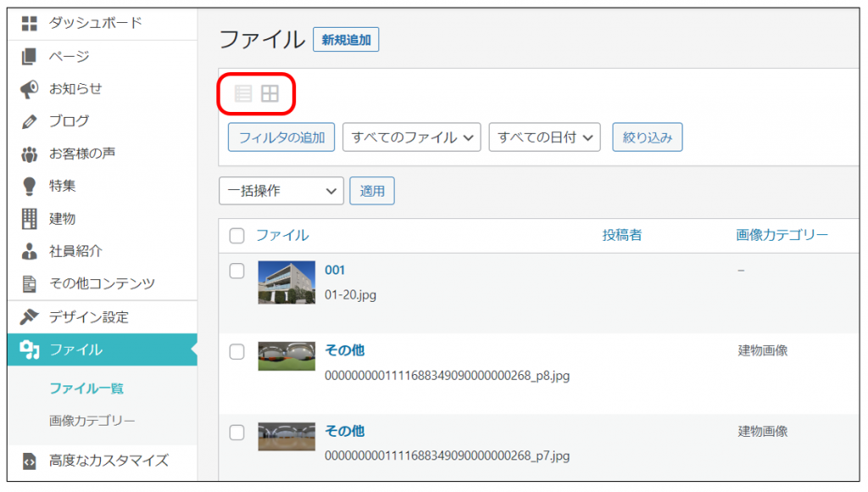Sort by 画像カテゴリー column header

point(782,235)
